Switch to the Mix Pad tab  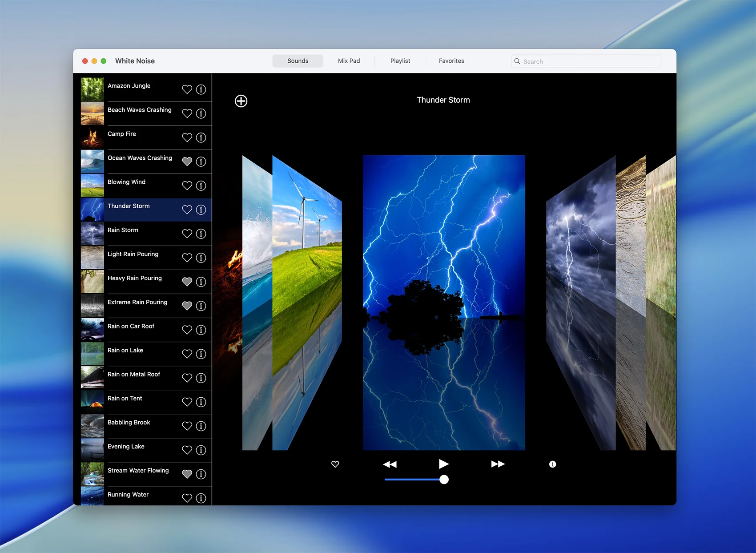coord(349,61)
